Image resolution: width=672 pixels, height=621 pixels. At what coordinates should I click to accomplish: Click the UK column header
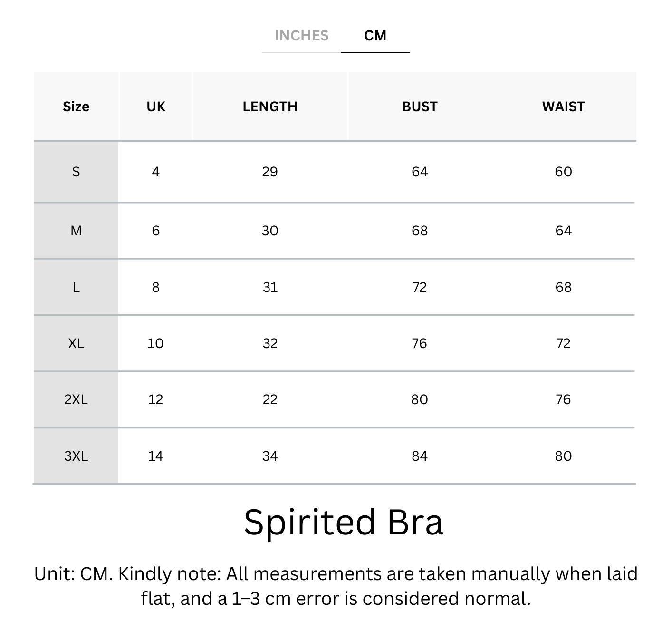156,107
